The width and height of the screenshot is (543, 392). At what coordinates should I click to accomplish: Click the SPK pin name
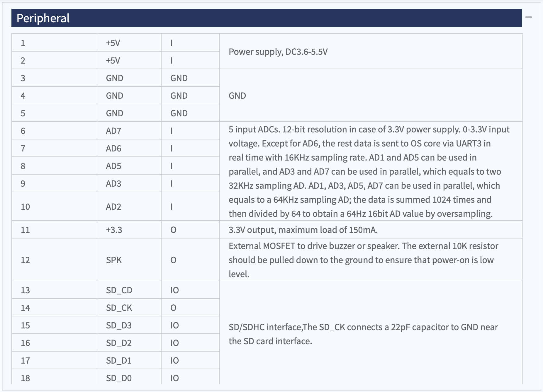[114, 260]
